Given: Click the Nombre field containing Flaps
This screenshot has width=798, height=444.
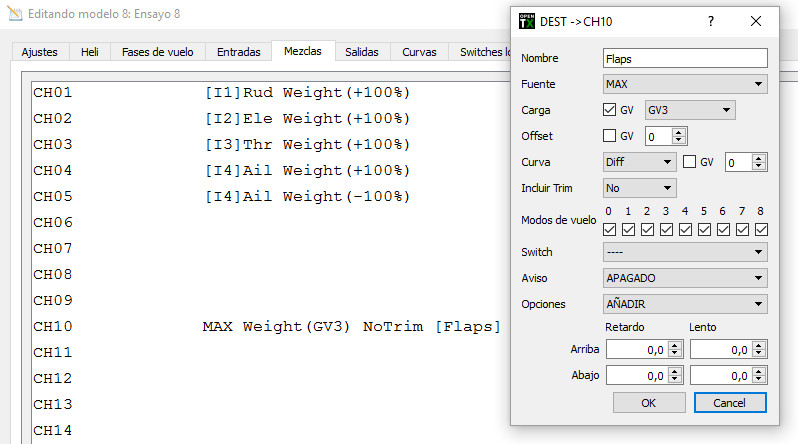Looking at the screenshot, I should [685, 58].
